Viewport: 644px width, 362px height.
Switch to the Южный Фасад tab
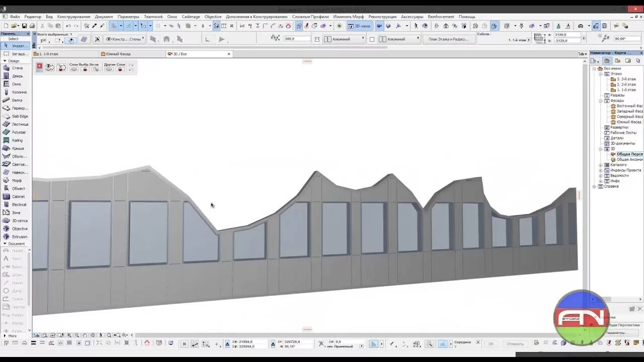132,54
